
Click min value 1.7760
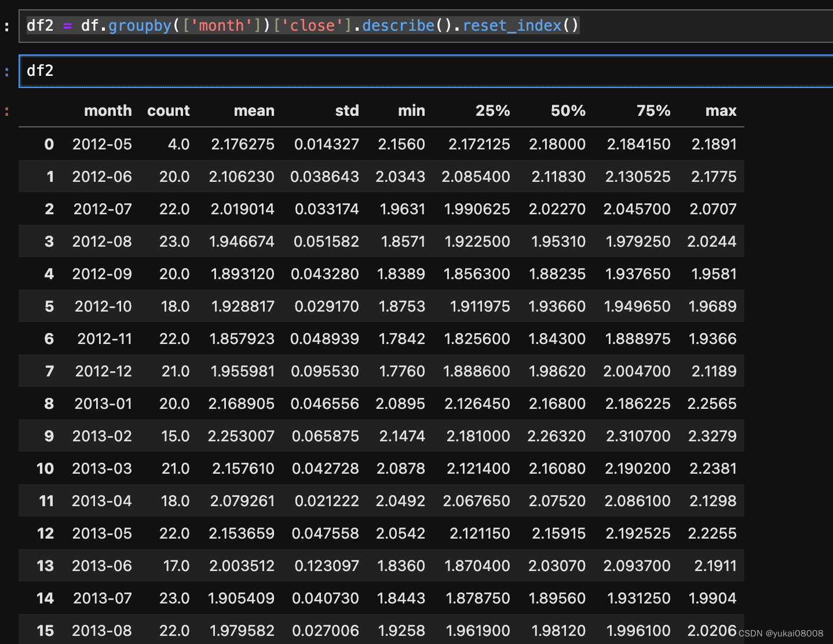point(402,371)
